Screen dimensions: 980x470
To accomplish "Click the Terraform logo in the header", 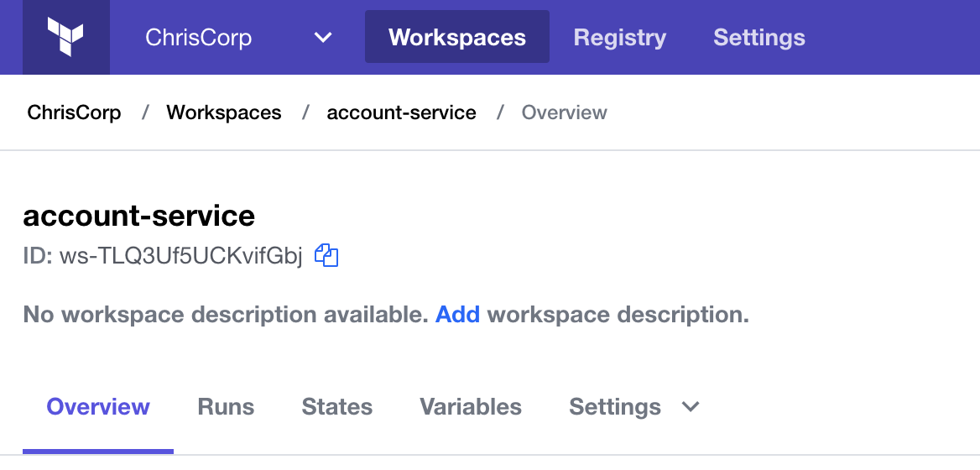I will click(65, 37).
